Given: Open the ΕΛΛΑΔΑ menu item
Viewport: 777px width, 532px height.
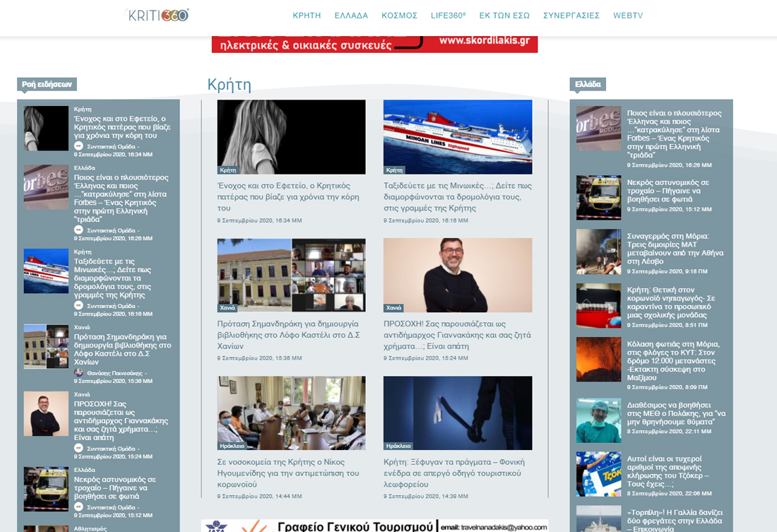Looking at the screenshot, I should [351, 16].
